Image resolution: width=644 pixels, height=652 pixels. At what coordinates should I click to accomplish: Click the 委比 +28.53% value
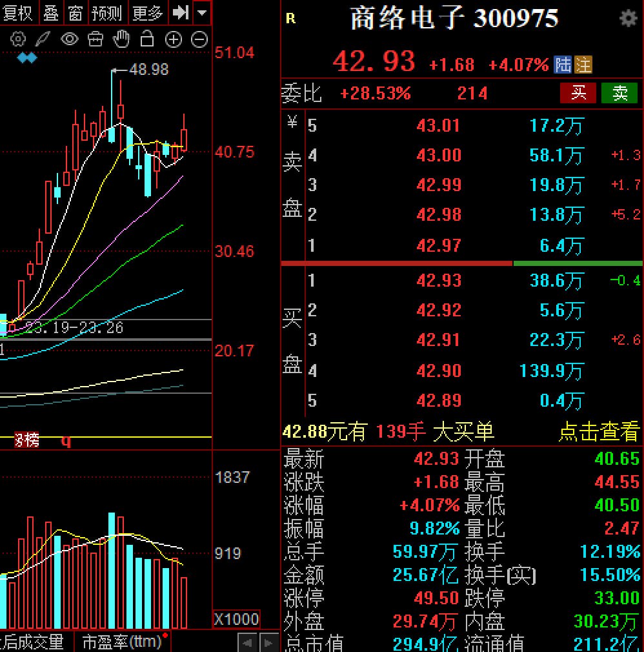tap(376, 94)
